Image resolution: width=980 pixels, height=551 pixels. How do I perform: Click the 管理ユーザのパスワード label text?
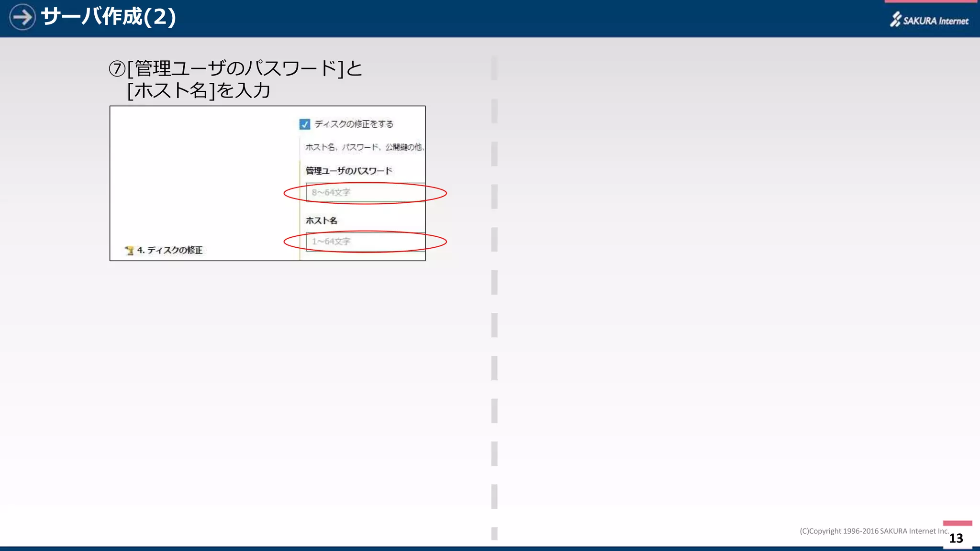click(x=349, y=171)
